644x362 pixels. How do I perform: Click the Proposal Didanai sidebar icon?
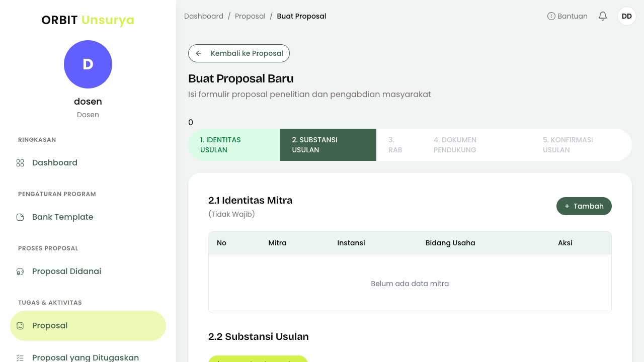[20, 271]
